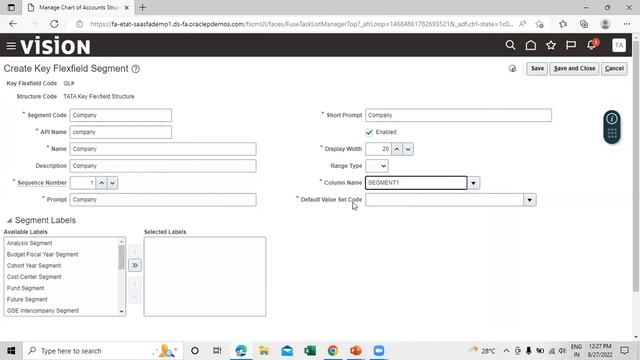This screenshot has height=360, width=640.
Task: Open browser settings ellipsis menu
Action: (627, 24)
